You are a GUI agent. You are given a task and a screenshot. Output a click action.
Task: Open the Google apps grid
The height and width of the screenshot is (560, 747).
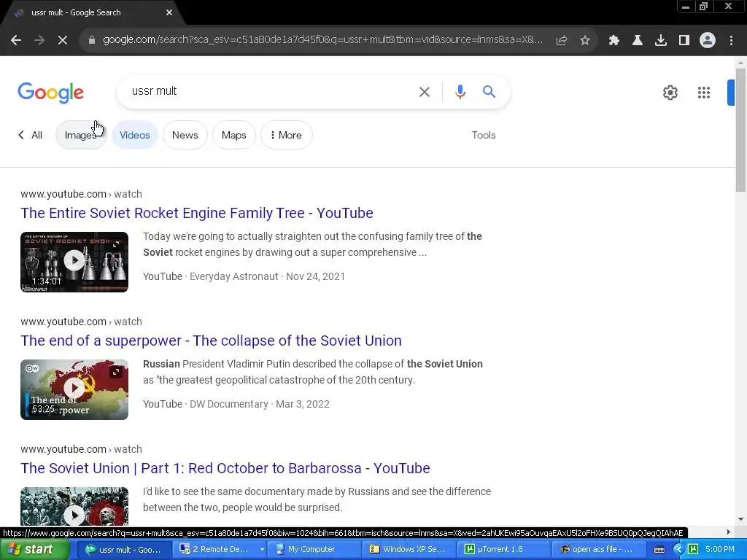coord(704,93)
